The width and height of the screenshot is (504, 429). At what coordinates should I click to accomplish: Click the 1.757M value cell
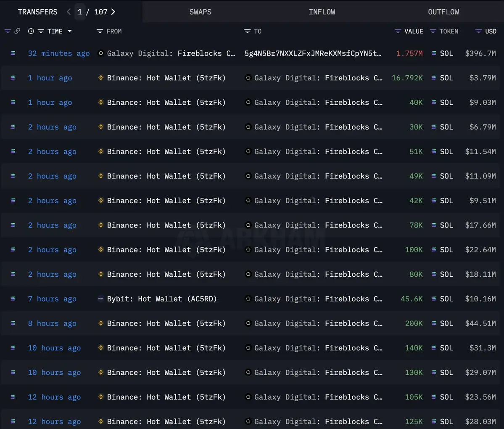[x=409, y=53]
